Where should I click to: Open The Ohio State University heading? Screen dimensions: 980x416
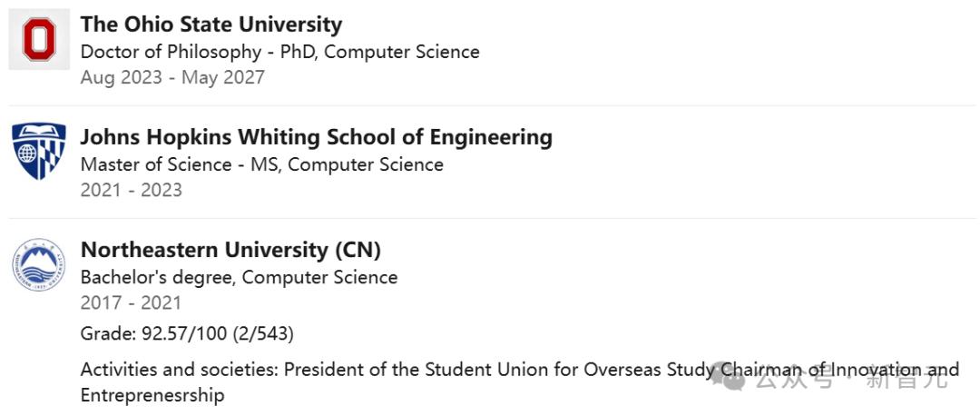coord(211,25)
